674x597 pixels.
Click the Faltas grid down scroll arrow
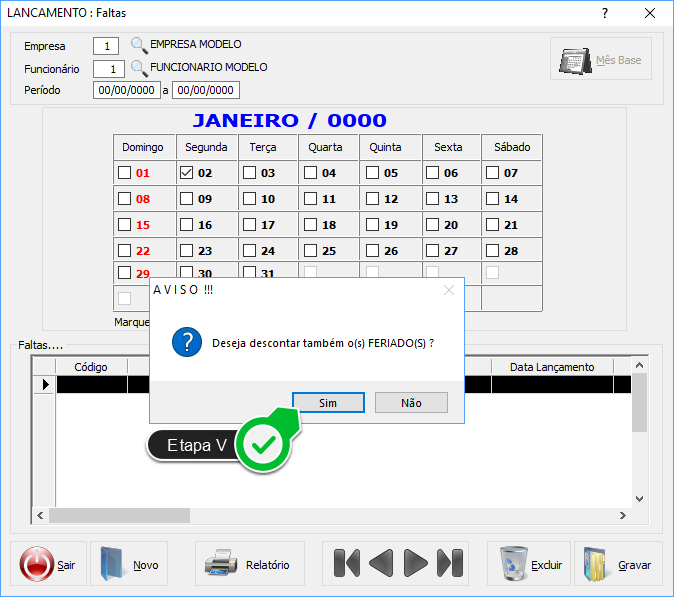tap(640, 499)
